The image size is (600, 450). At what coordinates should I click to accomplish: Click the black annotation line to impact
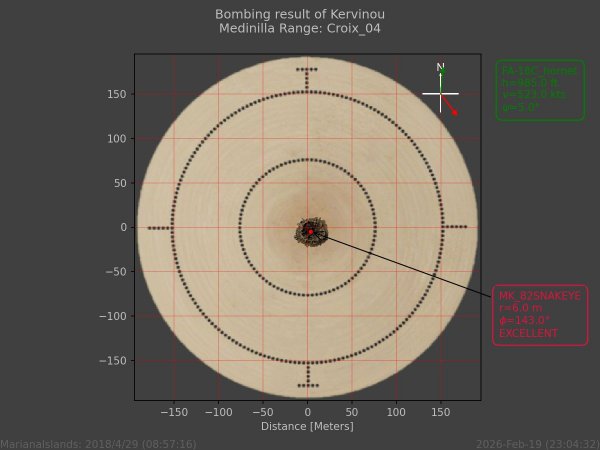pyautogui.click(x=410, y=264)
